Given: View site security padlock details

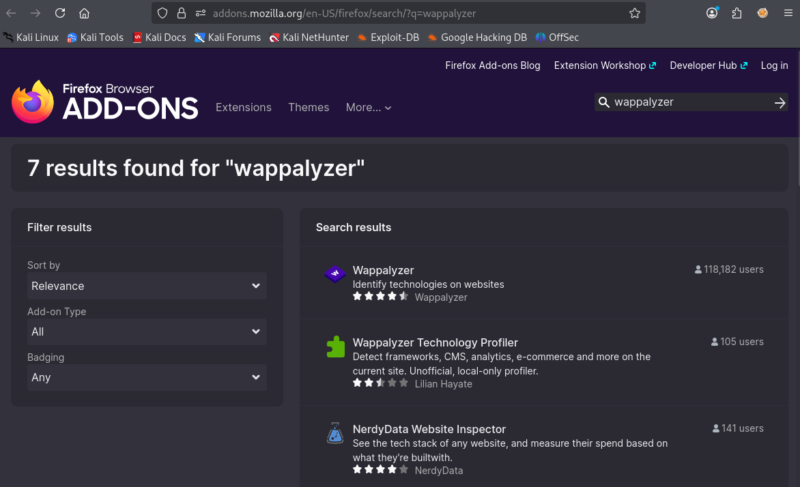Looking at the screenshot, I should tap(181, 13).
